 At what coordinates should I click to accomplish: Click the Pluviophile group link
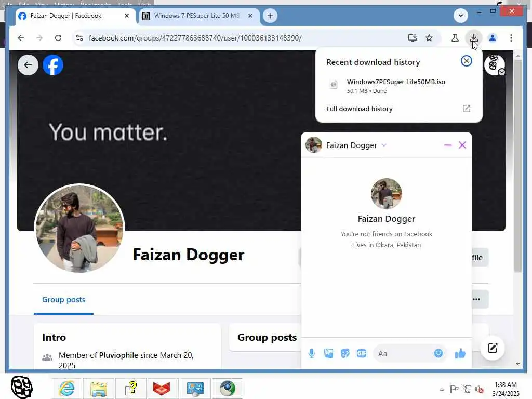click(118, 355)
